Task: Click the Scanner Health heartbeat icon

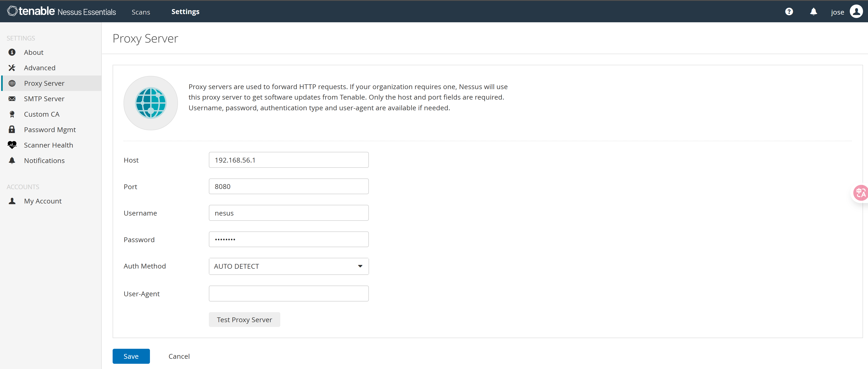Action: 12,145
